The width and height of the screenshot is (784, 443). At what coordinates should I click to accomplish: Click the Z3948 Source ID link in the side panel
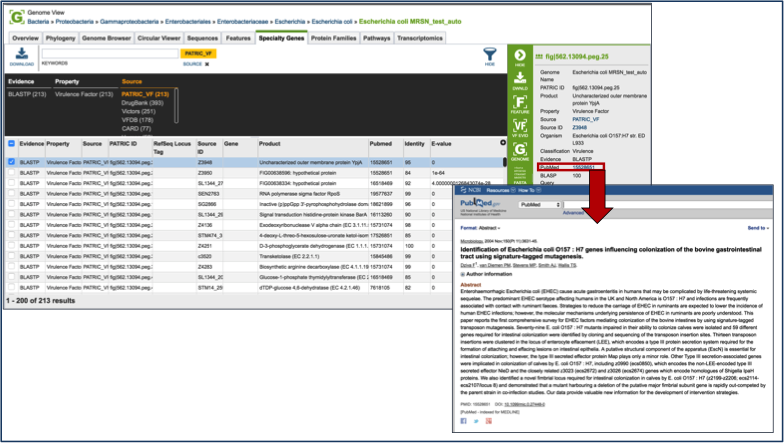(580, 128)
